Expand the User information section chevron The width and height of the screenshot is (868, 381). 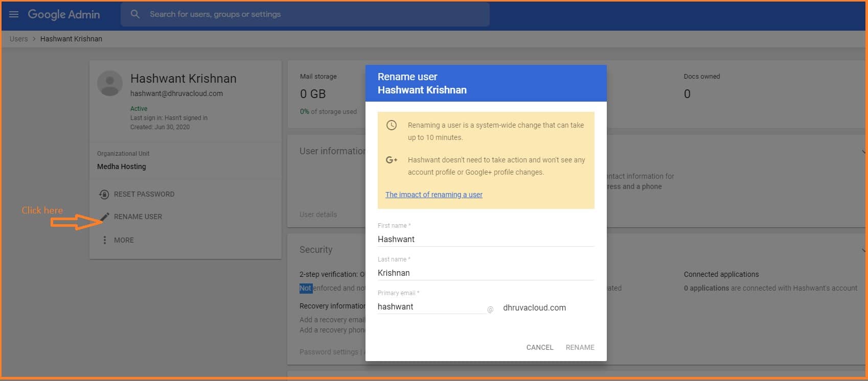point(863,151)
